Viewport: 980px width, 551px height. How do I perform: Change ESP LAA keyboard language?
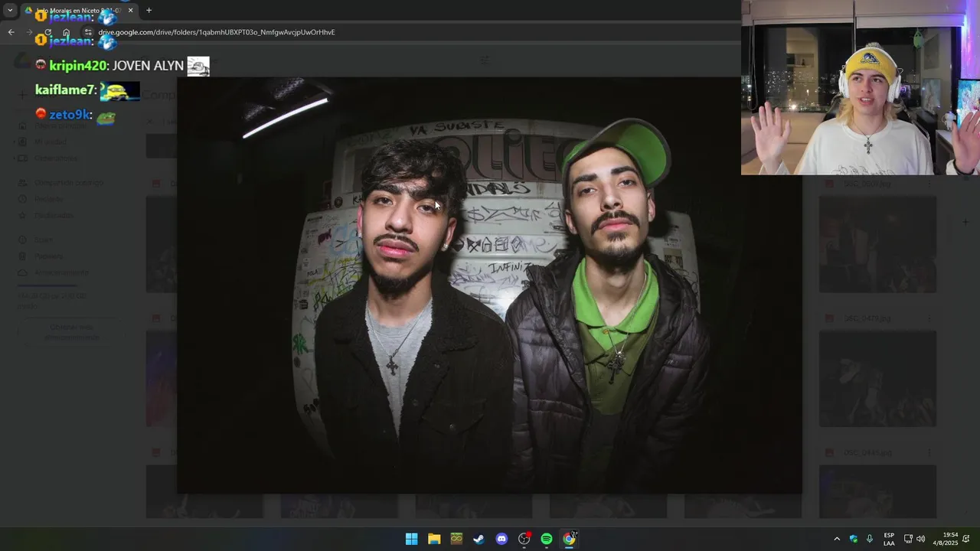[889, 539]
